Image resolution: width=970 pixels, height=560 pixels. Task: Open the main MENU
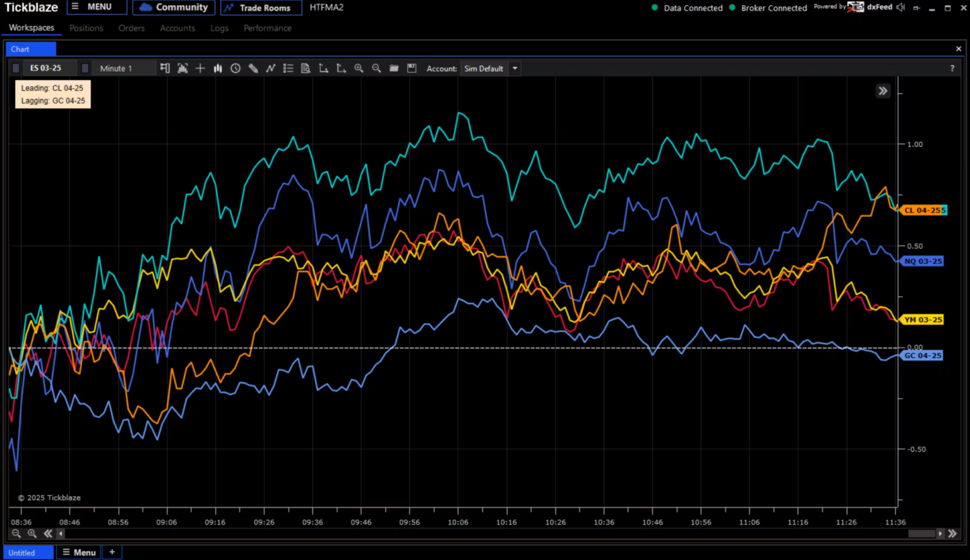coord(97,7)
